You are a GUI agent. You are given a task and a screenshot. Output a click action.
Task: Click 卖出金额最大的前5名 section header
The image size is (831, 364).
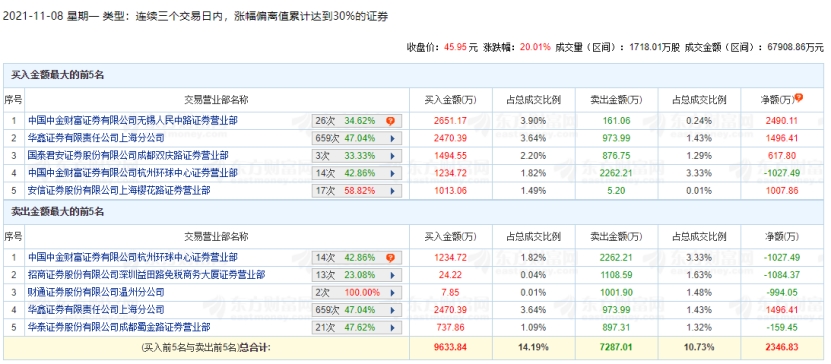(x=58, y=212)
